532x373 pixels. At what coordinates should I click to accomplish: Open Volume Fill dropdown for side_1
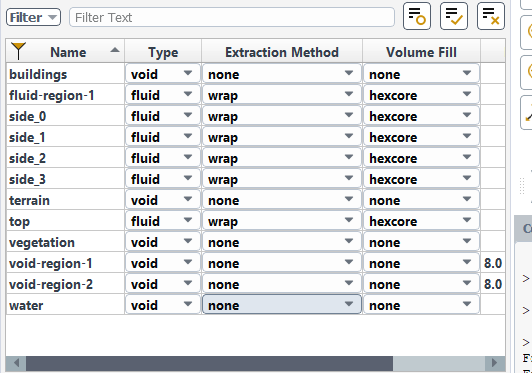(421, 137)
